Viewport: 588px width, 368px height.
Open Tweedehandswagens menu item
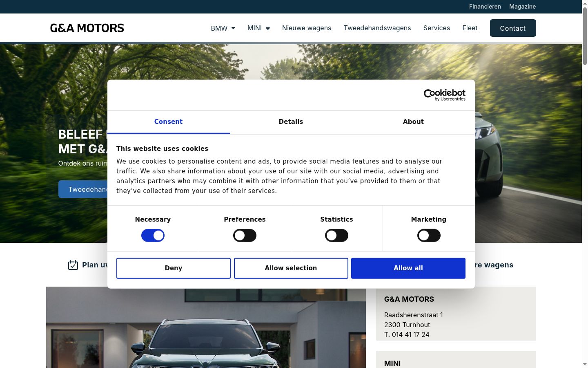tap(377, 28)
